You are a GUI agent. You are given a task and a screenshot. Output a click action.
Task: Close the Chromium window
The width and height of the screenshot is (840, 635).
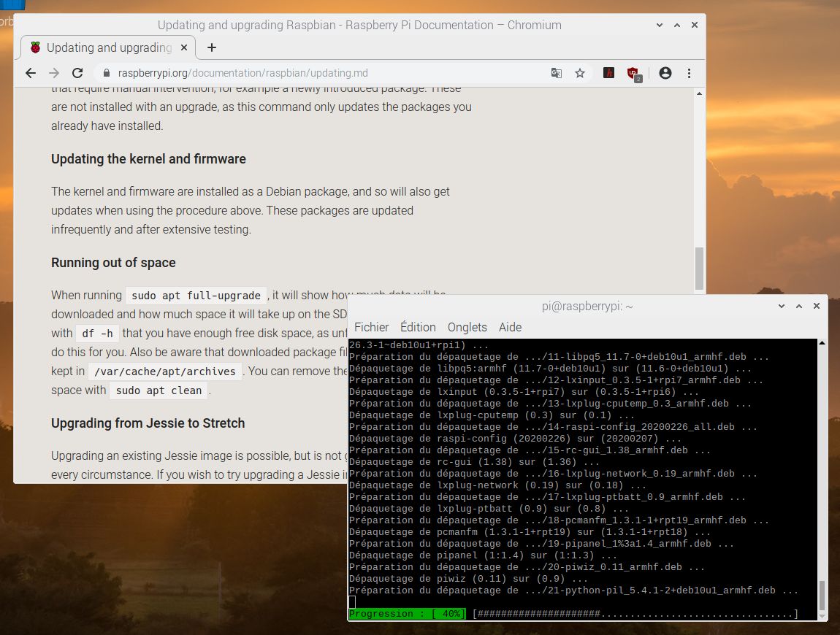[695, 25]
